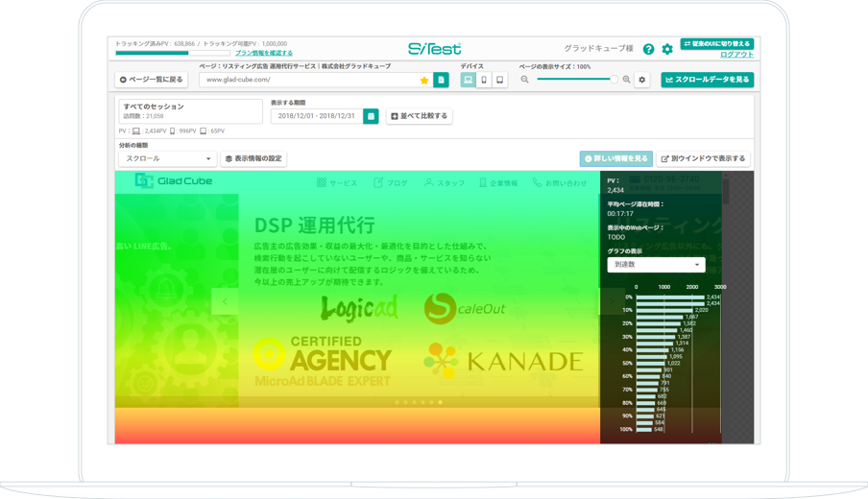Click ブログ in the site navigation
868x499 pixels.
(391, 182)
